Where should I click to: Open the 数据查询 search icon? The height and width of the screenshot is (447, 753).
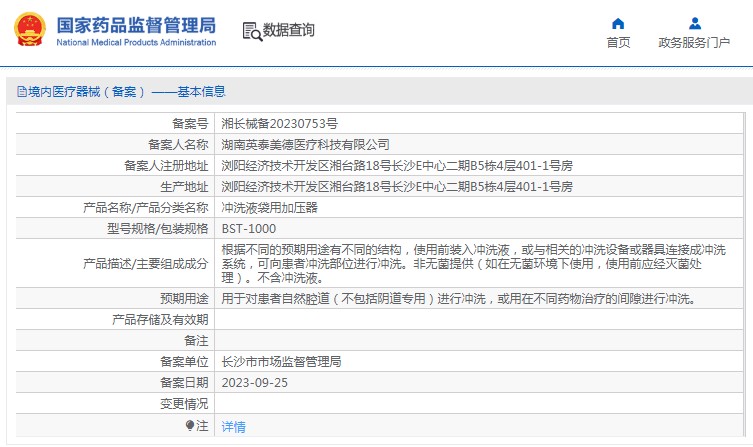tap(252, 31)
